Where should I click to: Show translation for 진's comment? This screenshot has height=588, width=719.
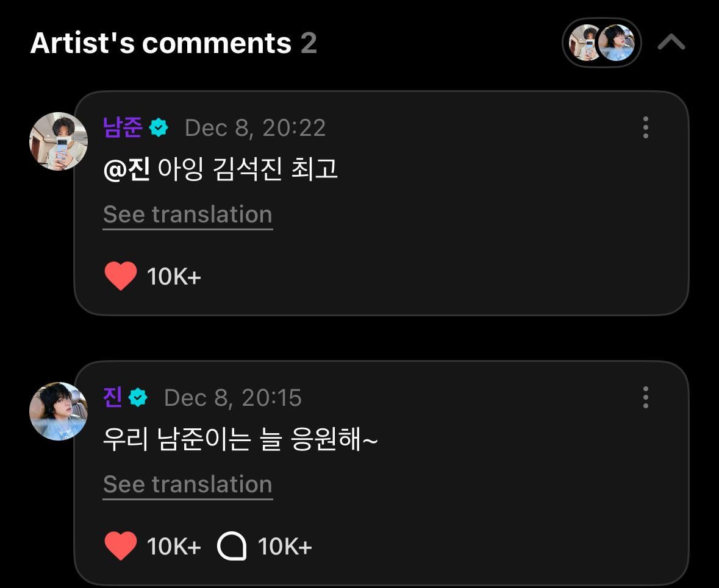tap(187, 483)
